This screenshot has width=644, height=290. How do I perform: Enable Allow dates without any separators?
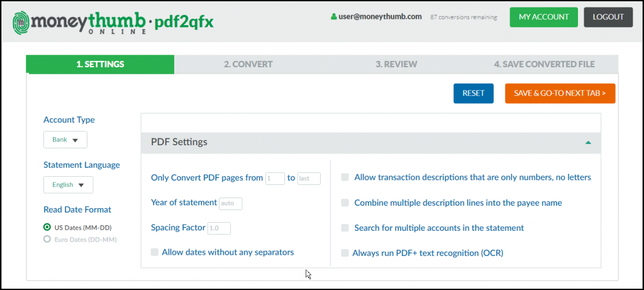tap(155, 252)
